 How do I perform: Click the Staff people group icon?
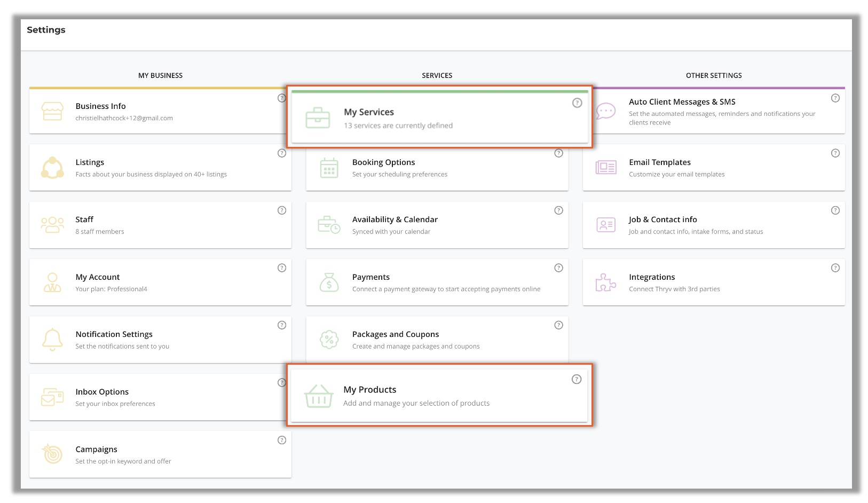tap(52, 225)
